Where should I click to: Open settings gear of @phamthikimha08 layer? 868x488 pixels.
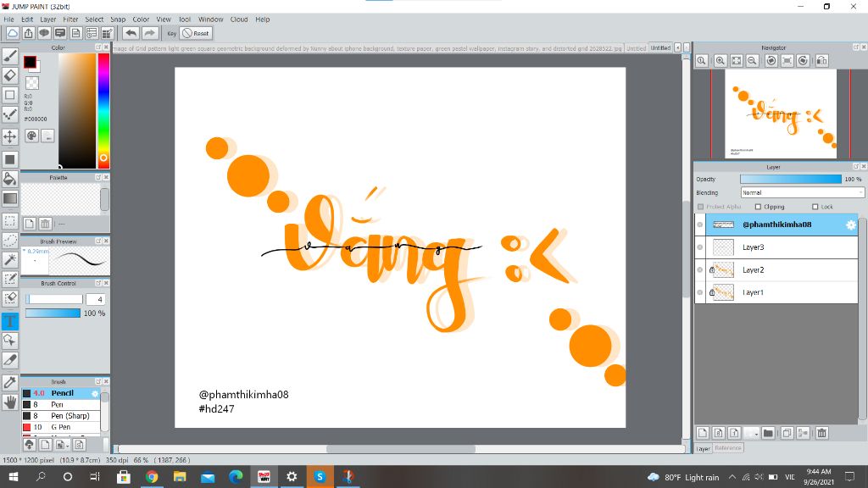tap(851, 225)
